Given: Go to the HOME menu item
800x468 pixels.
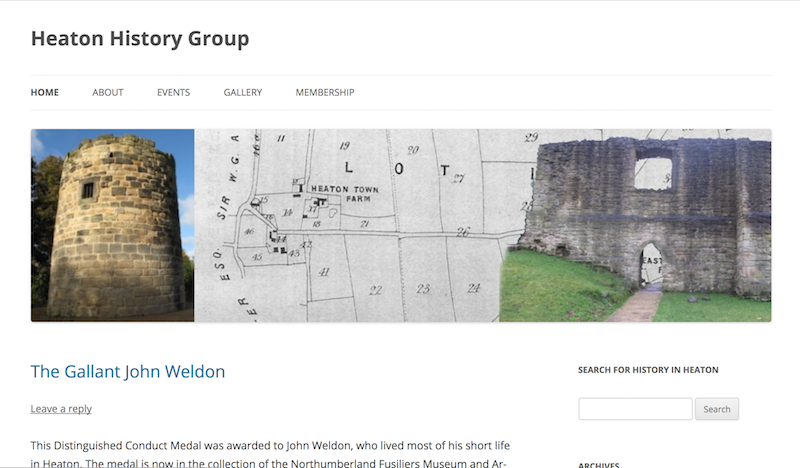Looking at the screenshot, I should tap(45, 92).
